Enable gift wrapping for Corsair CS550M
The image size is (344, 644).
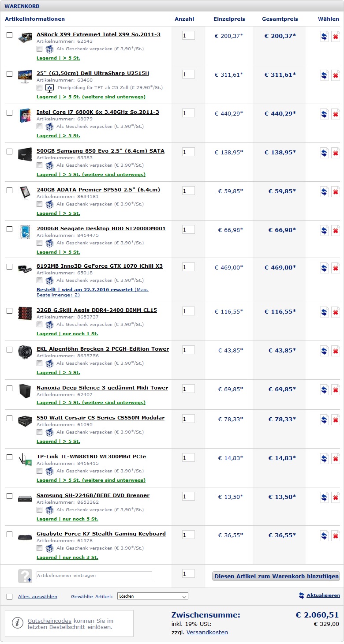point(40,432)
